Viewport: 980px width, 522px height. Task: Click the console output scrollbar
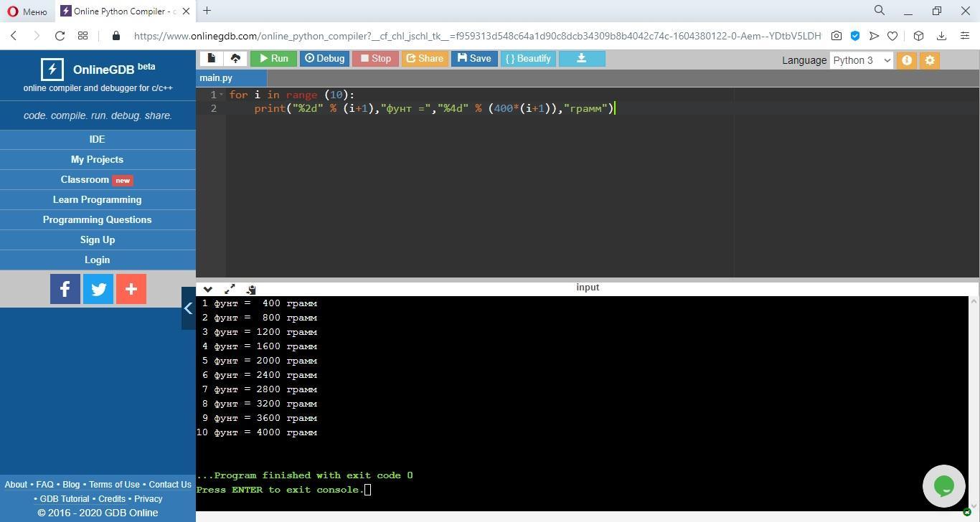click(974, 403)
